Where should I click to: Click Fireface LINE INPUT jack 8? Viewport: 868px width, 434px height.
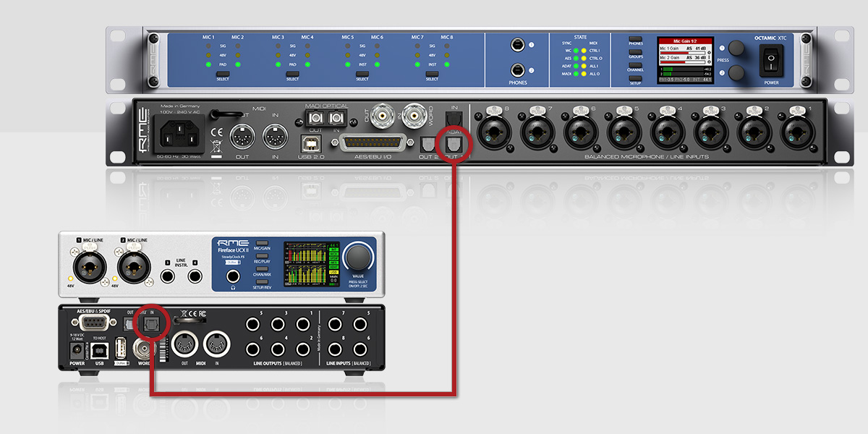[336, 349]
